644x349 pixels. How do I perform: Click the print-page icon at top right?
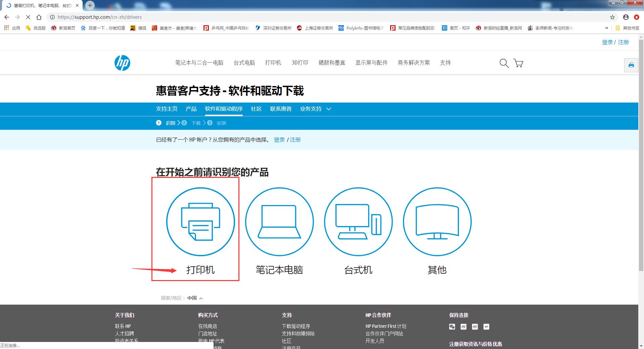631,65
